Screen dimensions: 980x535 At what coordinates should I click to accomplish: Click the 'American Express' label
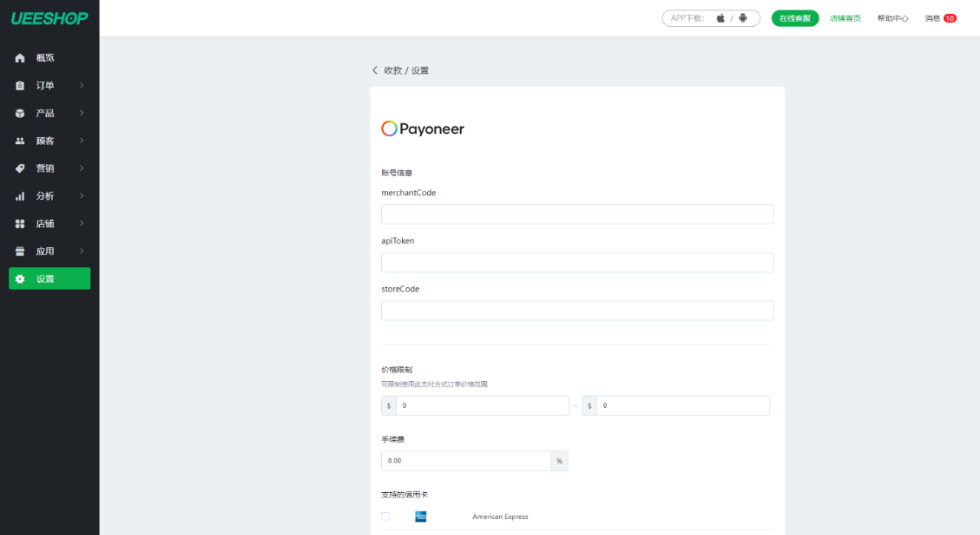point(500,517)
